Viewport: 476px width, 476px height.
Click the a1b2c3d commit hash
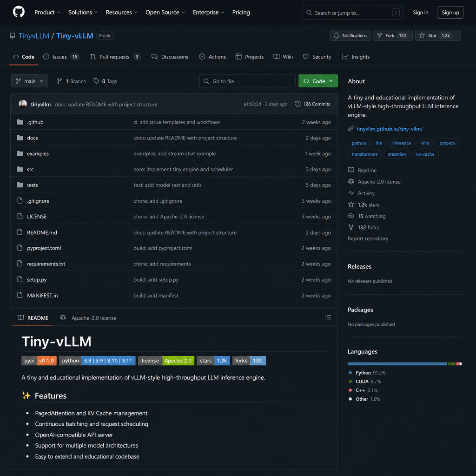[252, 104]
